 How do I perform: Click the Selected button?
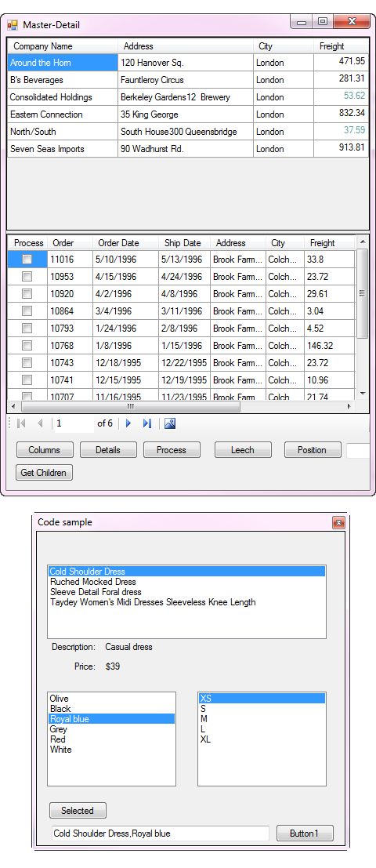[x=78, y=811]
